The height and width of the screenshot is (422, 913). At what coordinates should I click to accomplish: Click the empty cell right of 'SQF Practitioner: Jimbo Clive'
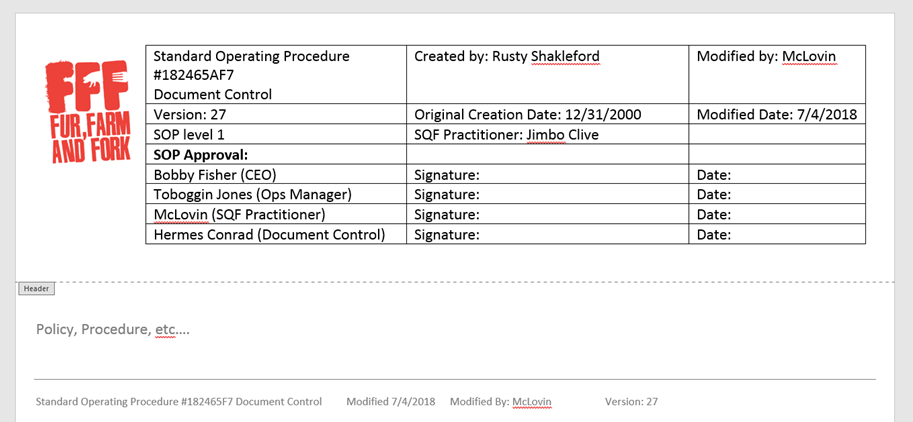coord(777,134)
